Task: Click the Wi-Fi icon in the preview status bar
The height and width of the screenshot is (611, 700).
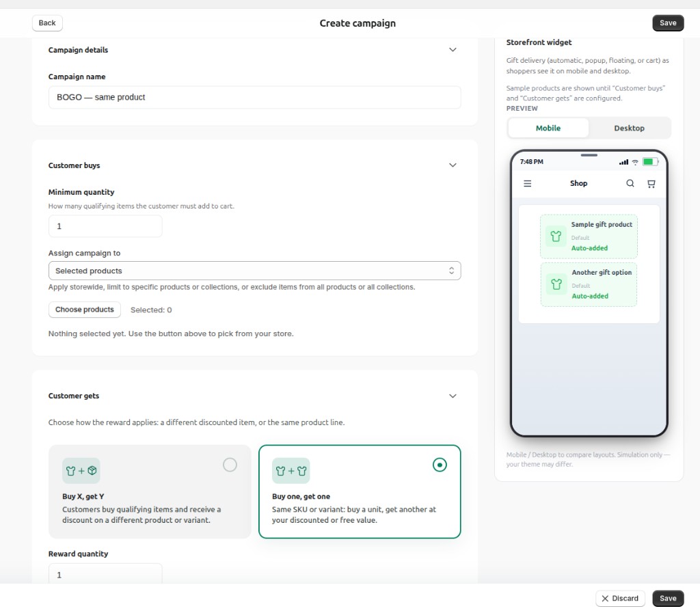Action: pyautogui.click(x=635, y=162)
